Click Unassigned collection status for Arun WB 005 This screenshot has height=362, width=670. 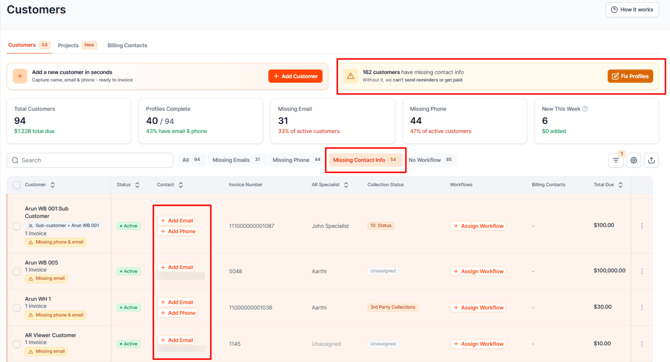point(383,271)
